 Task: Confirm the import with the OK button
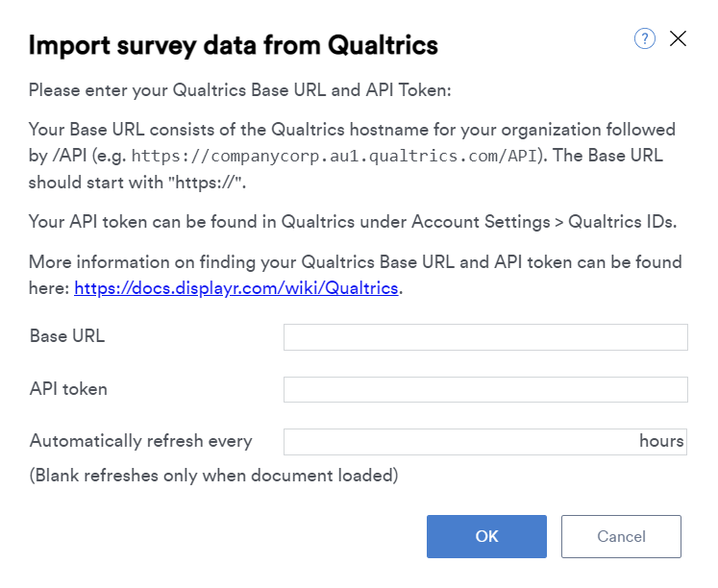point(486,536)
